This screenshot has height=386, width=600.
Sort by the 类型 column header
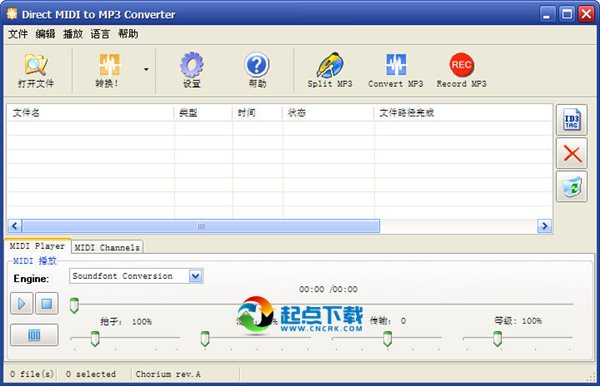203,113
